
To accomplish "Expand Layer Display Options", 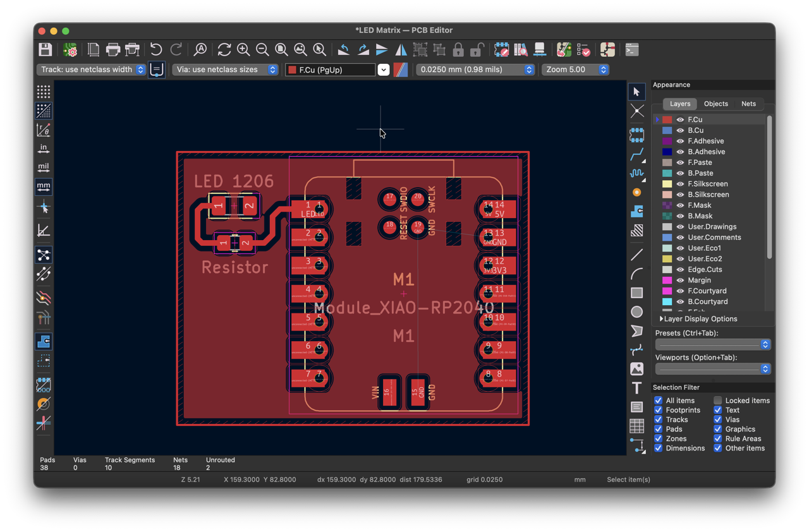I will [698, 319].
